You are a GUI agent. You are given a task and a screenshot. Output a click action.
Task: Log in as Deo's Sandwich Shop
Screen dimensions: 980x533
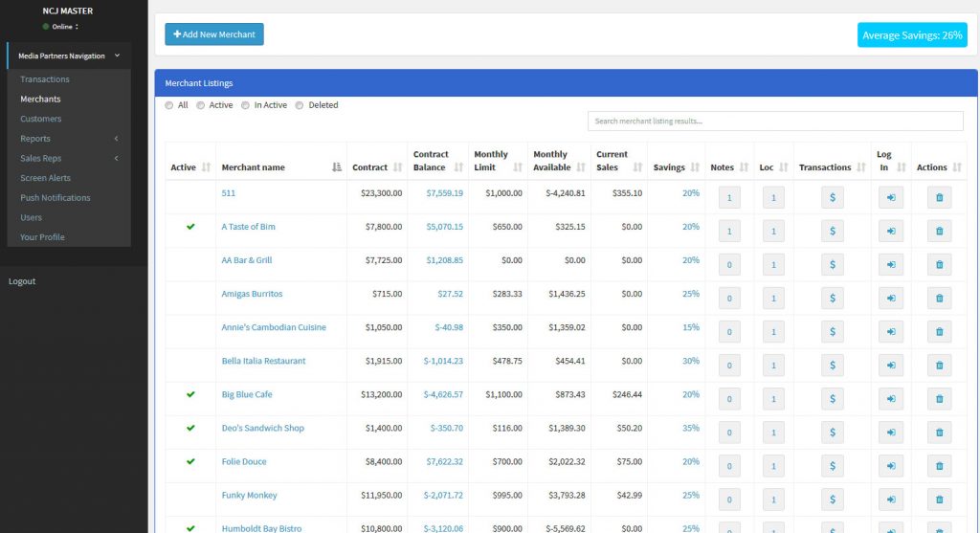(x=891, y=433)
